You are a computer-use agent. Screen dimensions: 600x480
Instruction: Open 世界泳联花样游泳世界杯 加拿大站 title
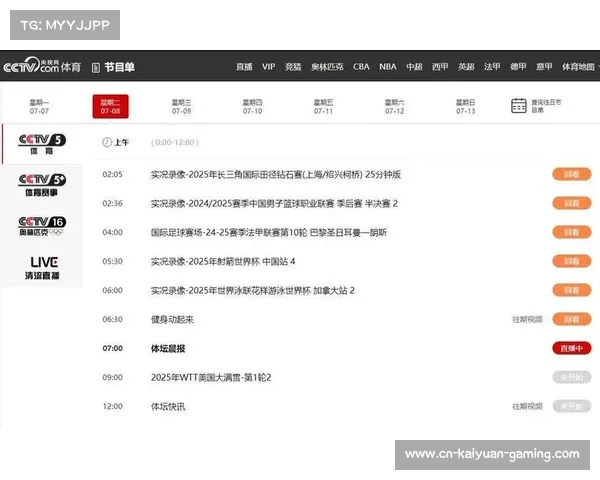coord(253,291)
